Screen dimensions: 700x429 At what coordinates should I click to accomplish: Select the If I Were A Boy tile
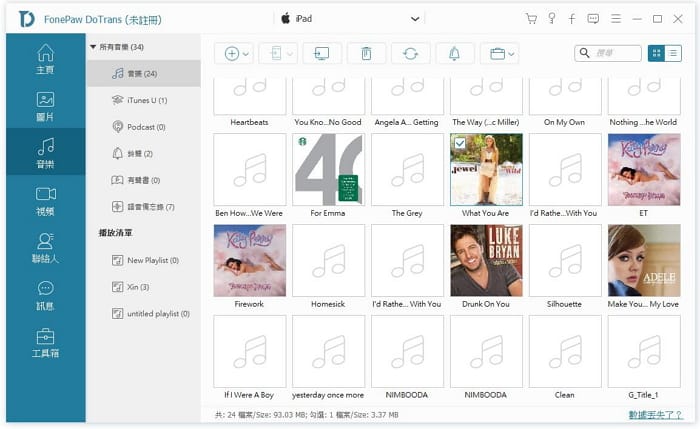(x=250, y=351)
